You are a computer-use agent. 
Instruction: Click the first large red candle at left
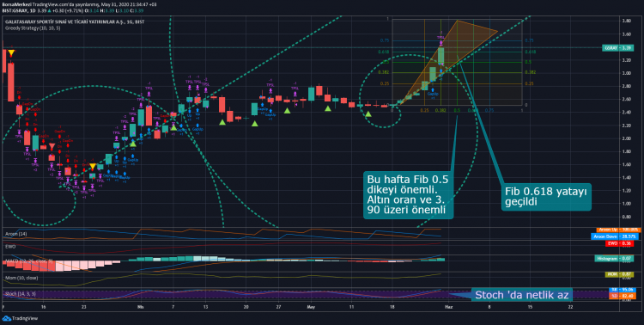click(10, 82)
